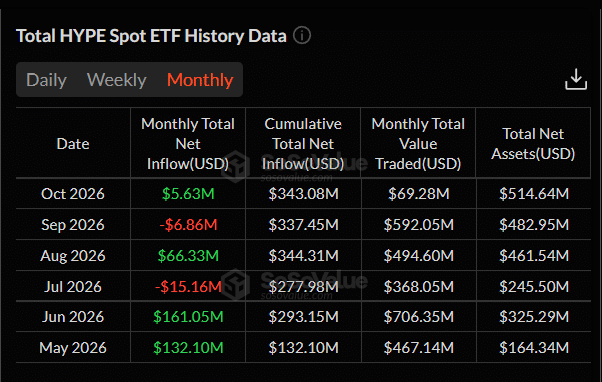Click the $494.60M value traded cell
This screenshot has width=602, height=382.
tap(418, 256)
